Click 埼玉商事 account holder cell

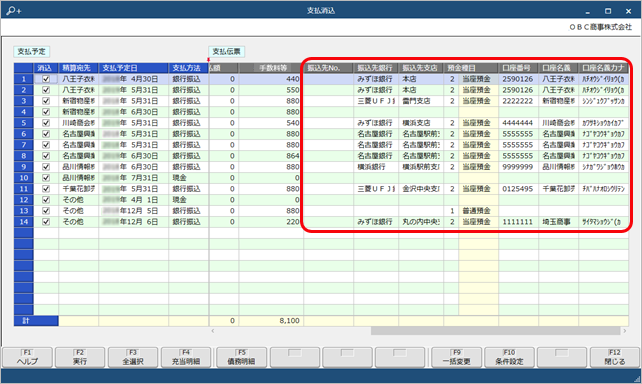(558, 222)
